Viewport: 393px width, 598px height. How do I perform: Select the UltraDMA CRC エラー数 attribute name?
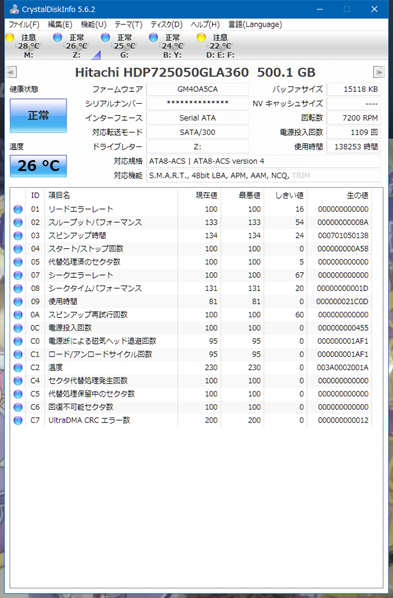pyautogui.click(x=89, y=420)
